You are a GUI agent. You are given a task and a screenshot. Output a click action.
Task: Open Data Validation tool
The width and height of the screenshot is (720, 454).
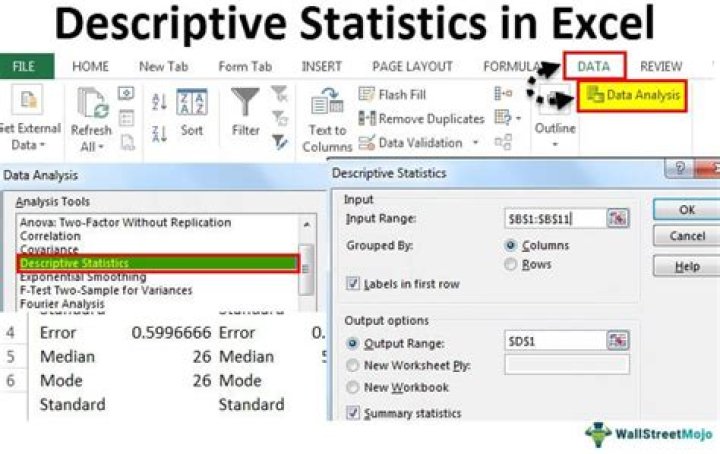click(410, 143)
